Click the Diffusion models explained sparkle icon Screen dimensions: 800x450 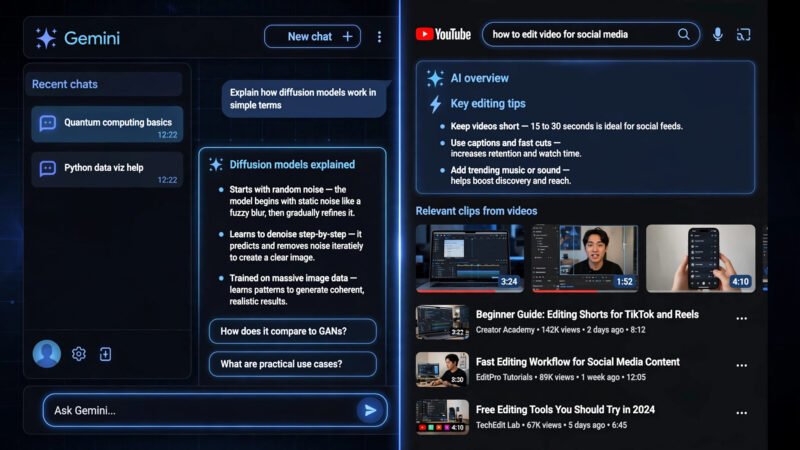tap(216, 164)
